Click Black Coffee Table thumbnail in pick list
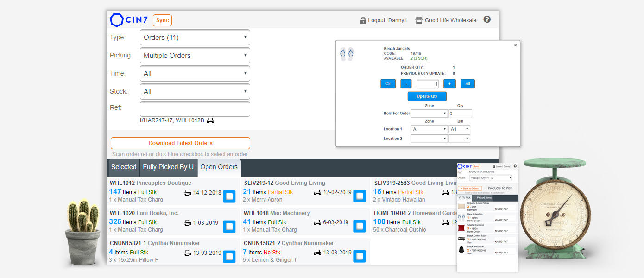 tap(461, 239)
